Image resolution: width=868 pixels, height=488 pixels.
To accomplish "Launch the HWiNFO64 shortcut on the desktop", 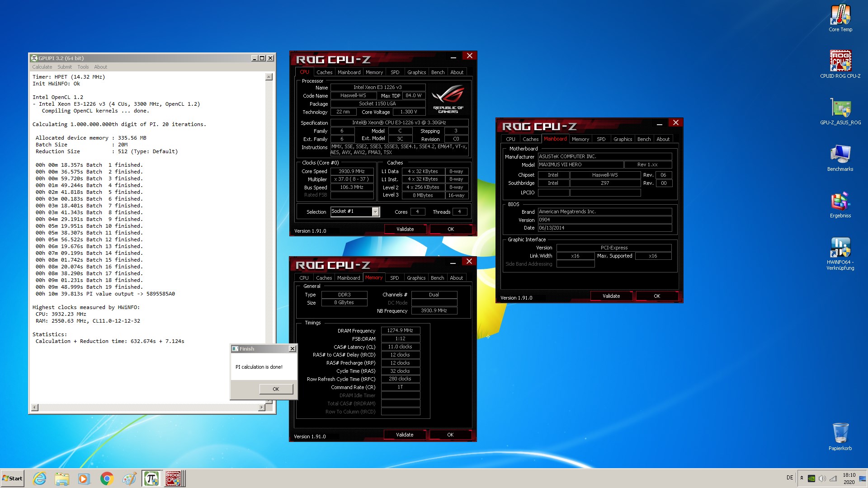I will click(x=840, y=253).
